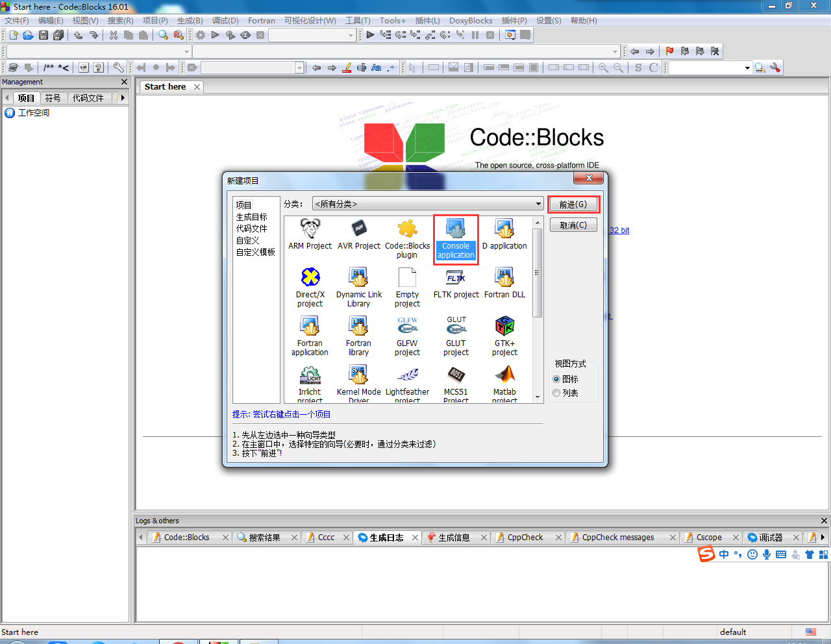
Task: Click the Rebuild circular arrows icon
Action: tap(245, 35)
